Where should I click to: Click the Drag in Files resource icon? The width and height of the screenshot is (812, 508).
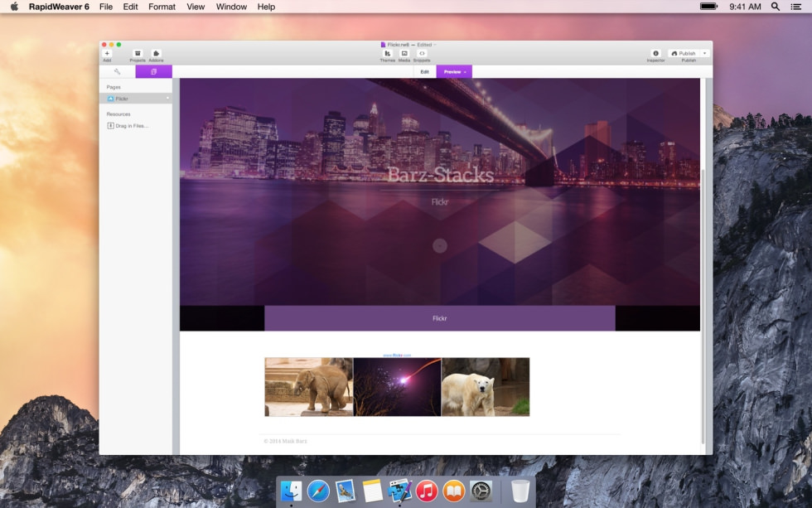click(110, 125)
